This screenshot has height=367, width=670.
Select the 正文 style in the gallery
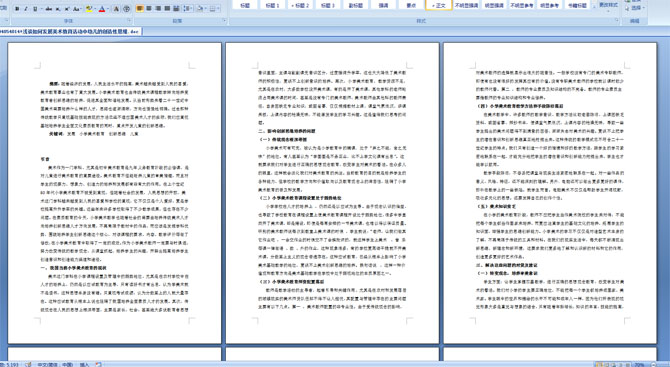pos(439,5)
